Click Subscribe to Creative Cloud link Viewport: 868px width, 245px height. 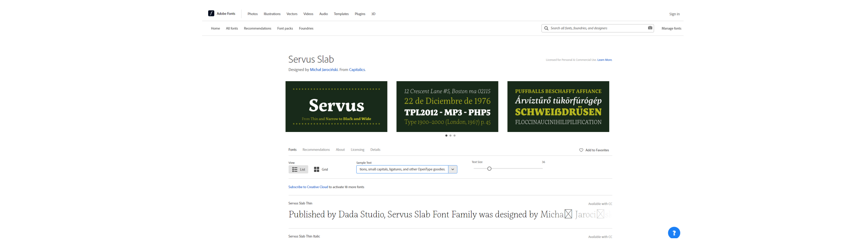pyautogui.click(x=308, y=187)
